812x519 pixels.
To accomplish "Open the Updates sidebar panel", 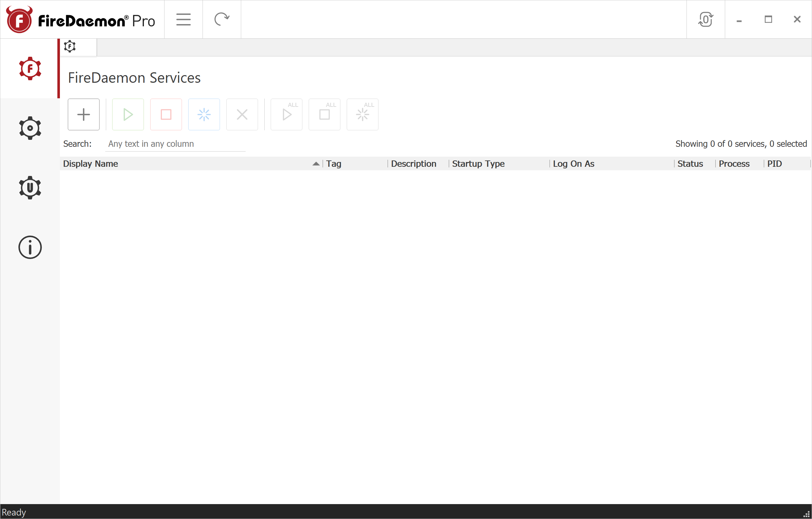I will pos(30,188).
